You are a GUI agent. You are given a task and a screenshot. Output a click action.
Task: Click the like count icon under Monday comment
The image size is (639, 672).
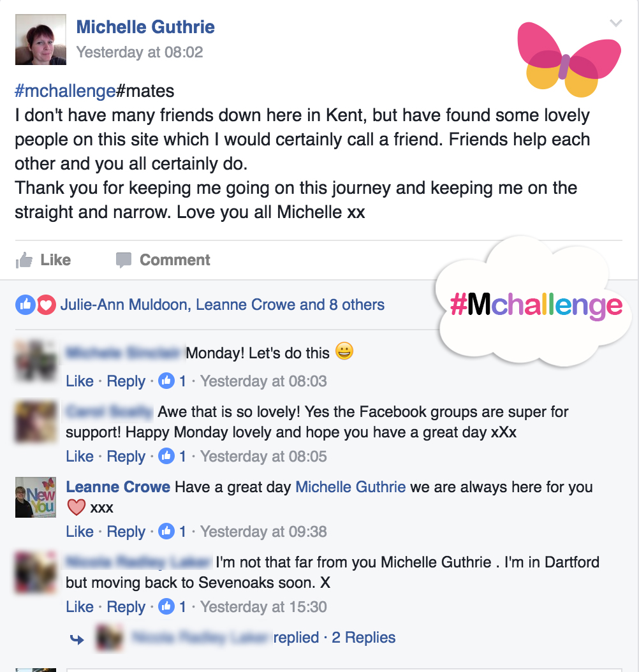coord(166,381)
